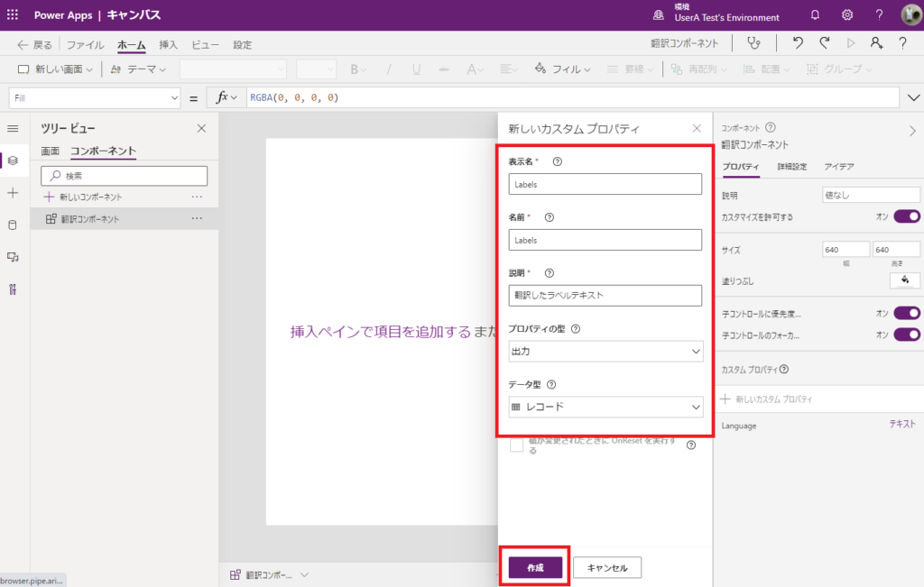Viewport: 924px width, 587px height.
Task: Show help for プロパティの型
Action: (x=576, y=329)
